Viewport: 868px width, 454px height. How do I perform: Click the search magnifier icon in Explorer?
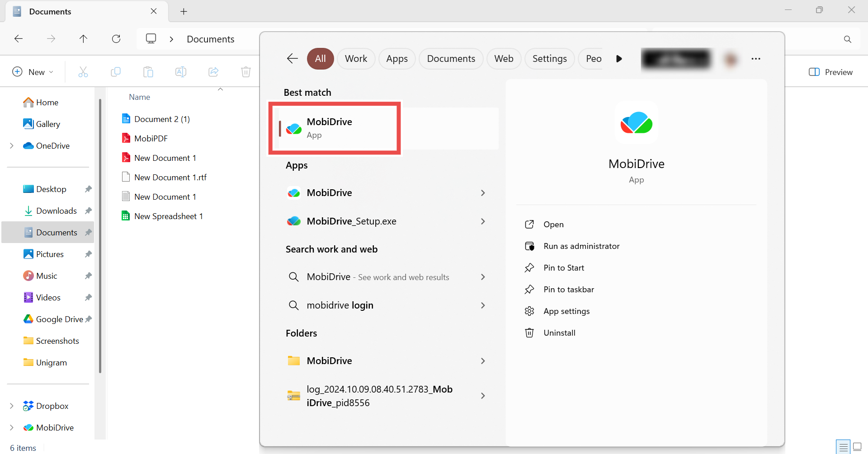[x=847, y=39]
